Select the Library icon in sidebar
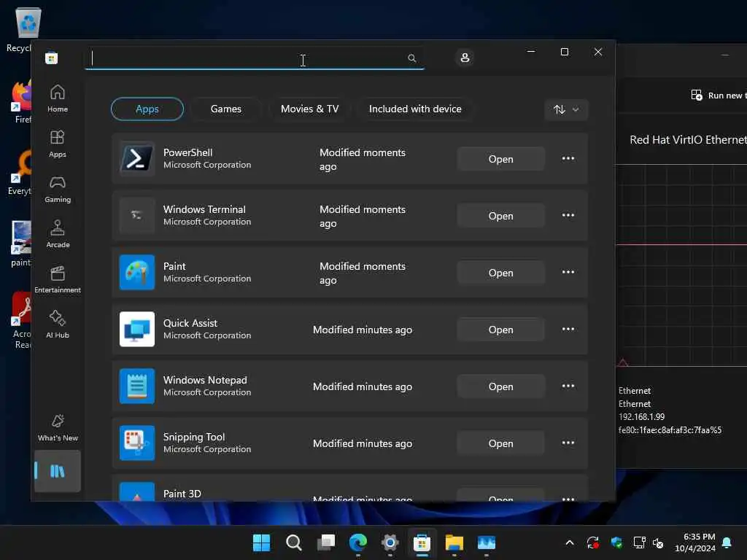This screenshot has width=747, height=560. [58, 472]
